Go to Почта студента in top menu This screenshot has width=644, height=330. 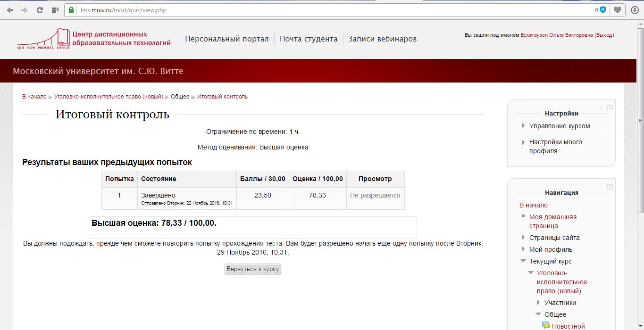[309, 39]
